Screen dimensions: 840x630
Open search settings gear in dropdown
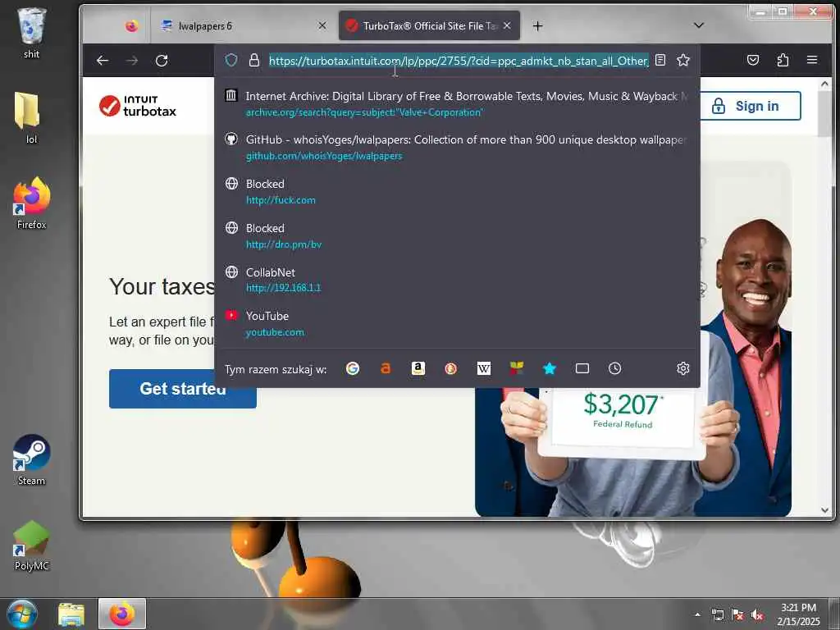click(683, 368)
